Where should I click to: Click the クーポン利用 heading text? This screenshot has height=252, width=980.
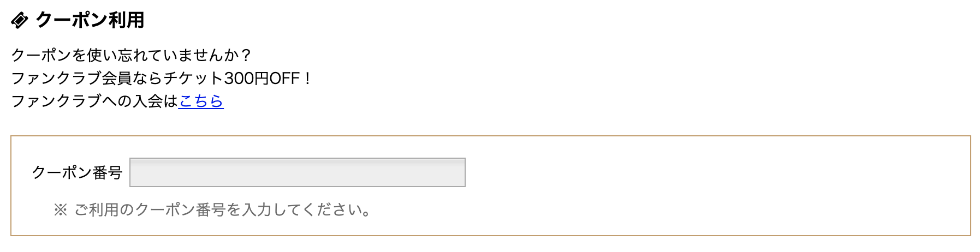(x=90, y=20)
